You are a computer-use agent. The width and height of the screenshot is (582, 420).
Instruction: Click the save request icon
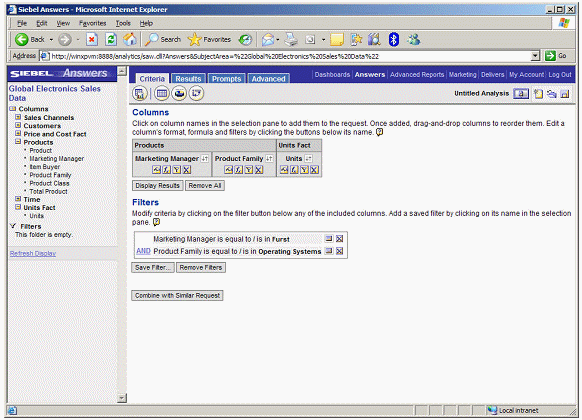(565, 94)
